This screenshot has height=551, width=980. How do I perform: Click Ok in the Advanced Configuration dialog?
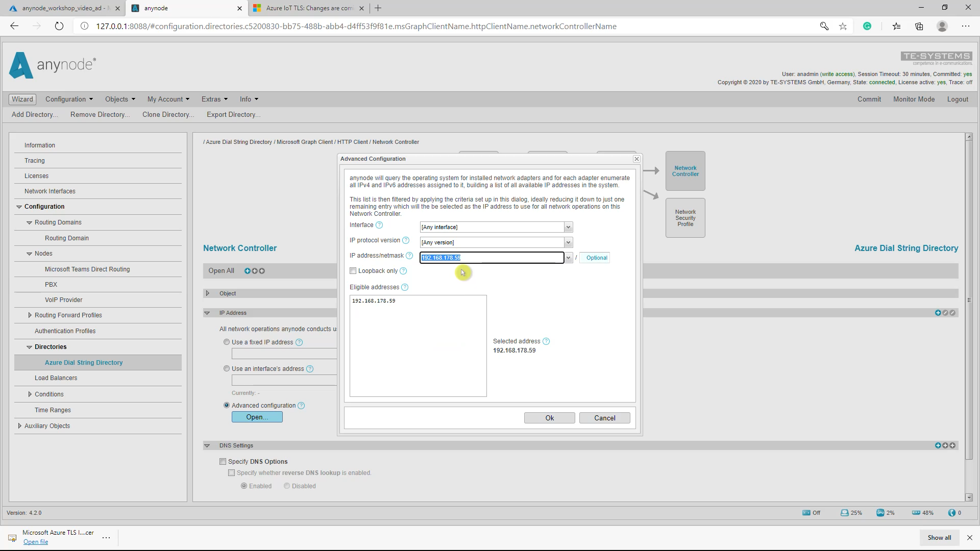pos(550,418)
